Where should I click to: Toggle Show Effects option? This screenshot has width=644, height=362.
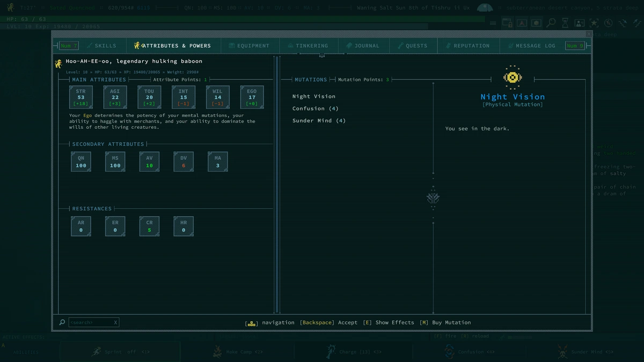(x=388, y=322)
